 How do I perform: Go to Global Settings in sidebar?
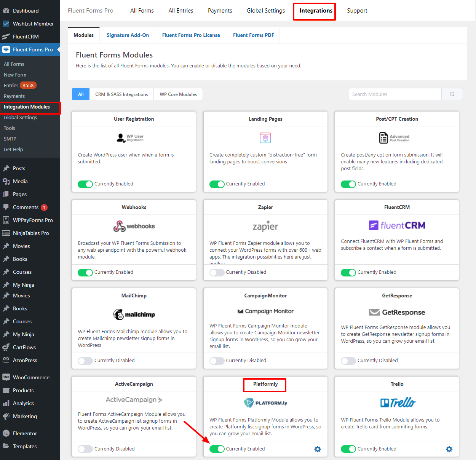[20, 117]
